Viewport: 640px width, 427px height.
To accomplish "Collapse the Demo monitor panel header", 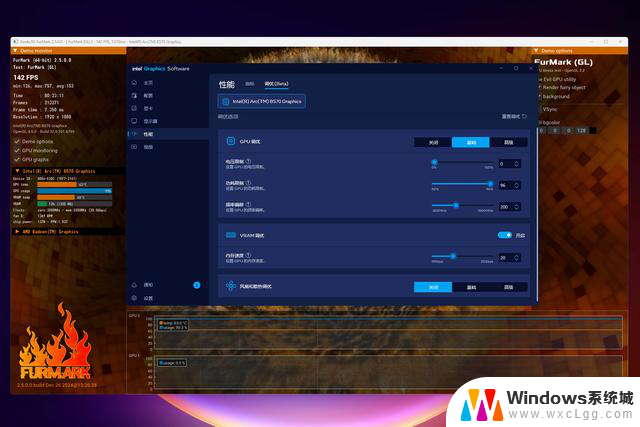I will pyautogui.click(x=68, y=51).
